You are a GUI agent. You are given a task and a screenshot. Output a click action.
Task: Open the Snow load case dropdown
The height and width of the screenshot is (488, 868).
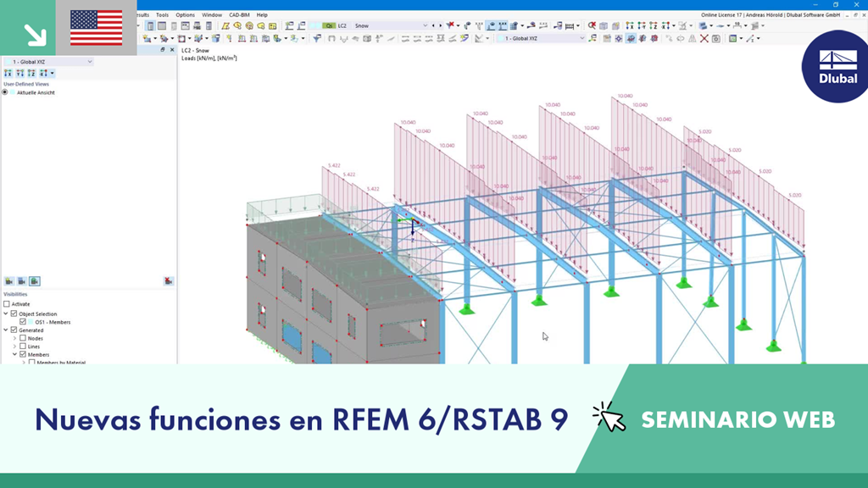426,26
